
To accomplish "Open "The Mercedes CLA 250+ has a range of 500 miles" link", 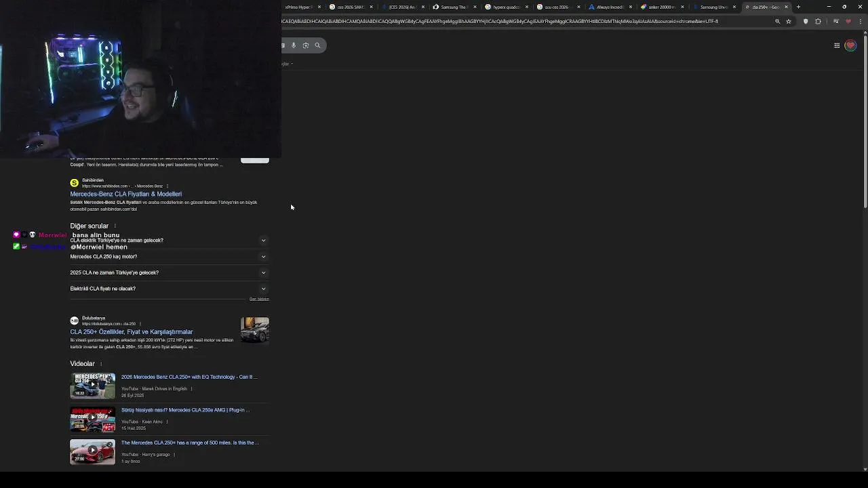I will pyautogui.click(x=190, y=443).
